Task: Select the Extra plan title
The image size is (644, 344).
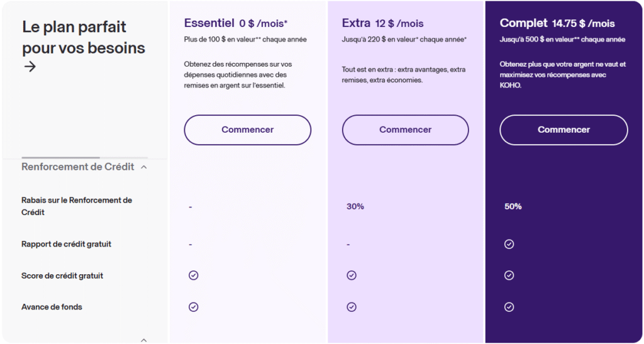Action: click(x=356, y=23)
